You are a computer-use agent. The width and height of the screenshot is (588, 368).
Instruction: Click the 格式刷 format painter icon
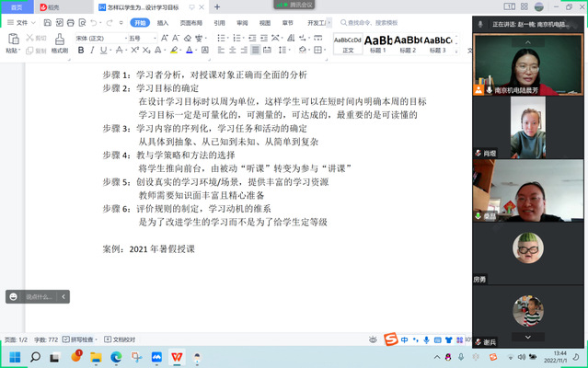click(59, 42)
